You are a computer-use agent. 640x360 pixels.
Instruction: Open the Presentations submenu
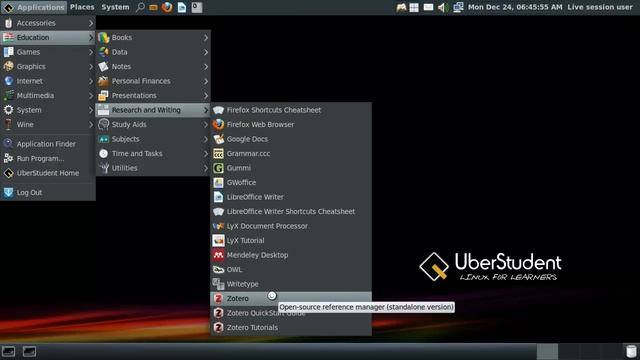coord(153,96)
